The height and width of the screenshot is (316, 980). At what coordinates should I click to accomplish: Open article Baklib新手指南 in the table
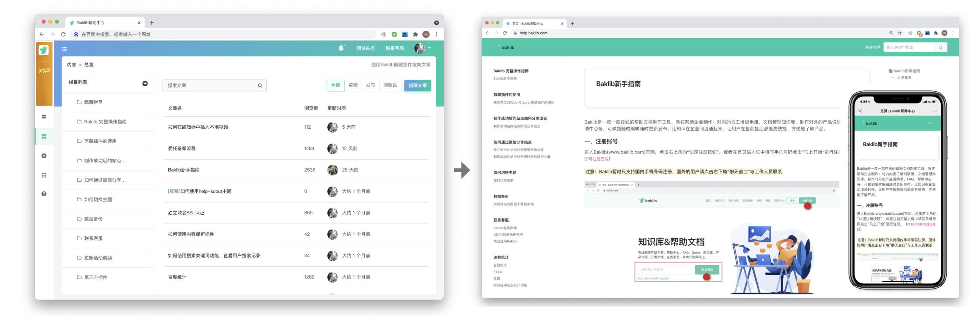coord(183,169)
